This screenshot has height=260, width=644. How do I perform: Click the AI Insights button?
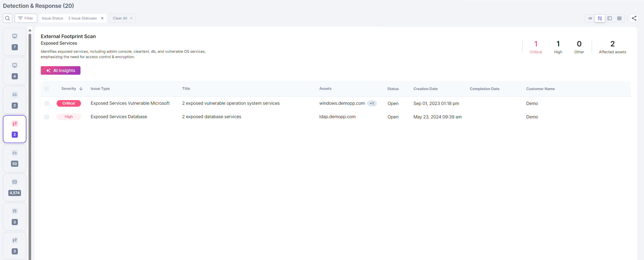(60, 70)
